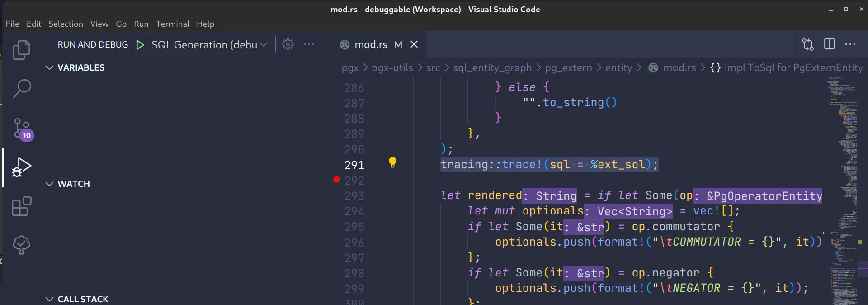Collapse the CALL STACK section
Viewport: 868px width, 305px height.
tap(50, 299)
